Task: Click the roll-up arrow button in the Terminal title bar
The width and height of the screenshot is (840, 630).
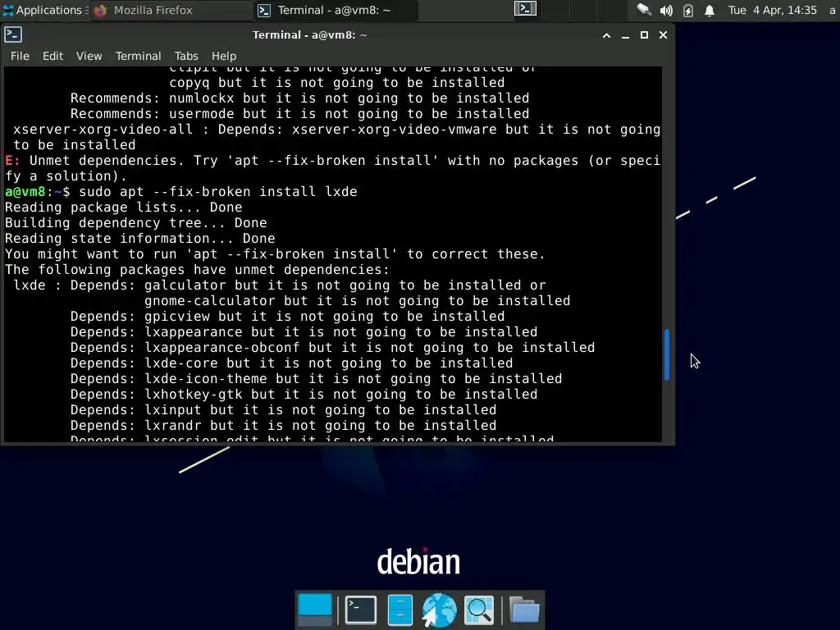Action: pos(606,35)
